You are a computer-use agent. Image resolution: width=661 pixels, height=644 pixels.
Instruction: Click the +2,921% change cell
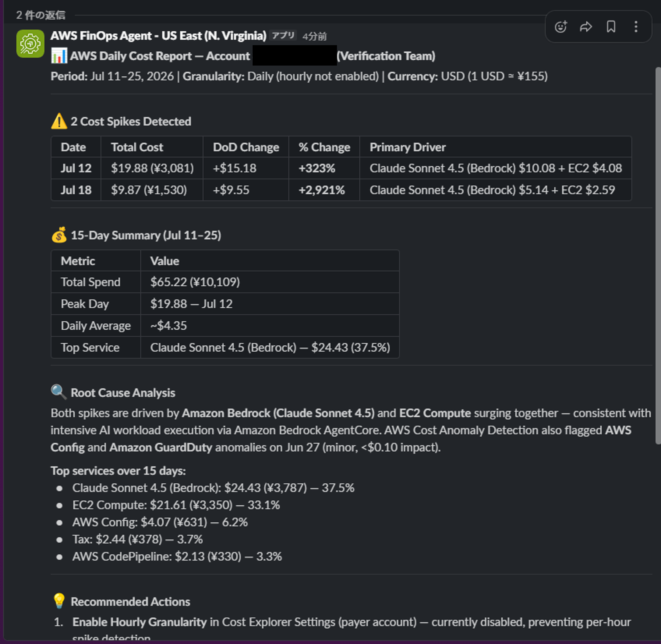pyautogui.click(x=322, y=190)
